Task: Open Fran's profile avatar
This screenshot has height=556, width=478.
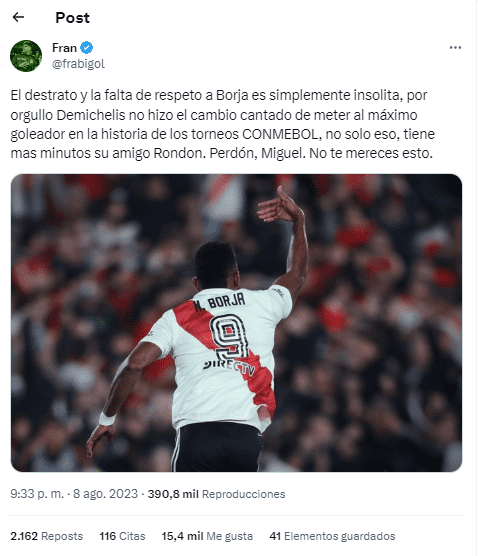Action: [x=26, y=56]
